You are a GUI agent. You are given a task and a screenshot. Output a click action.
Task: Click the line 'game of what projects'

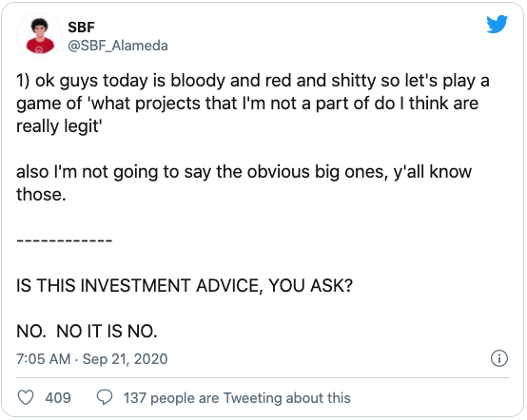tap(247, 104)
